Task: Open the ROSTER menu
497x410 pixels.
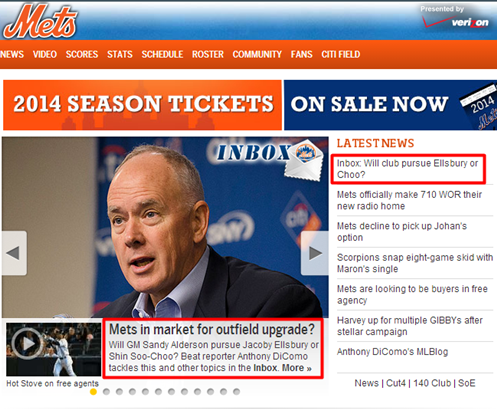Action: [208, 54]
